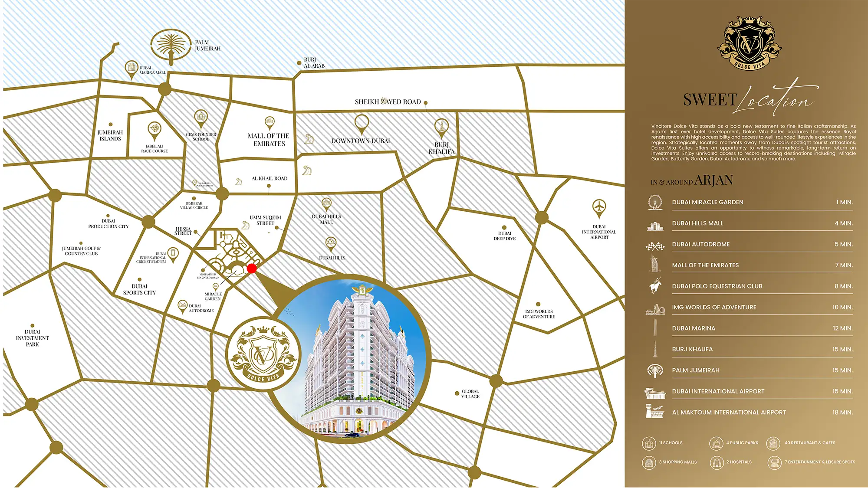Click the Jumeirah Golf & Country Club label
Viewport: 868px width, 488px height.
(x=81, y=251)
